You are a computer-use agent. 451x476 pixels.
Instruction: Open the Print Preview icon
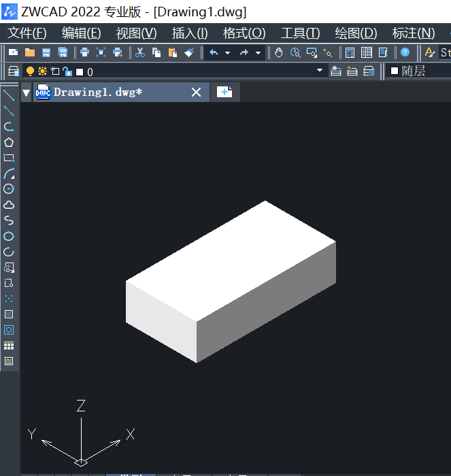tap(101, 52)
